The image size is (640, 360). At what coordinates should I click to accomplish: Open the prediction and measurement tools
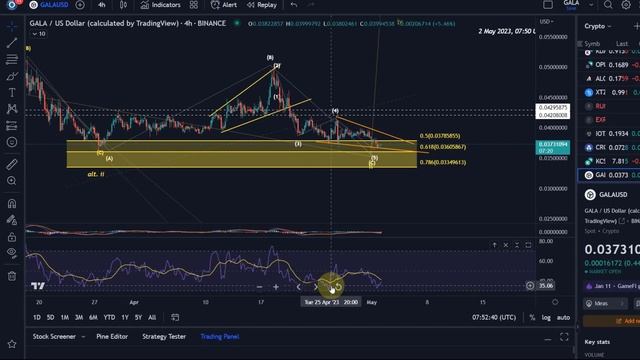pos(12,126)
